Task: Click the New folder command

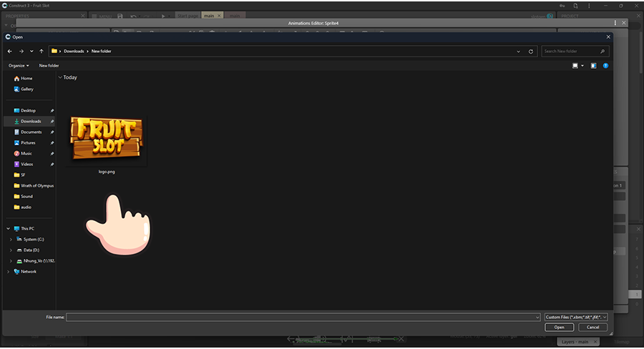Action: (x=49, y=65)
